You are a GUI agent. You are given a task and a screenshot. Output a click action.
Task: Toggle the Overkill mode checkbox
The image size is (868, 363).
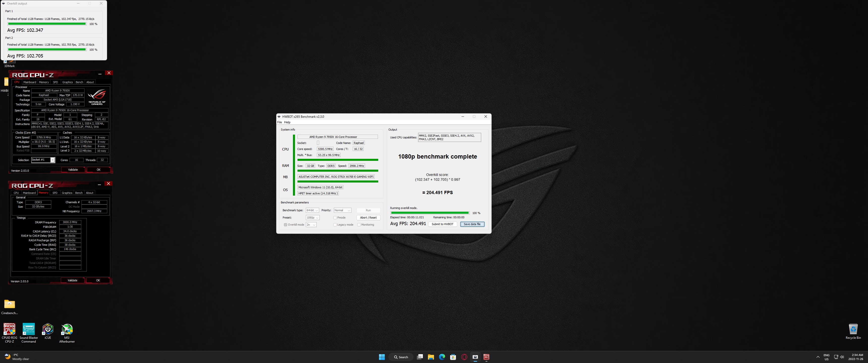coord(285,225)
